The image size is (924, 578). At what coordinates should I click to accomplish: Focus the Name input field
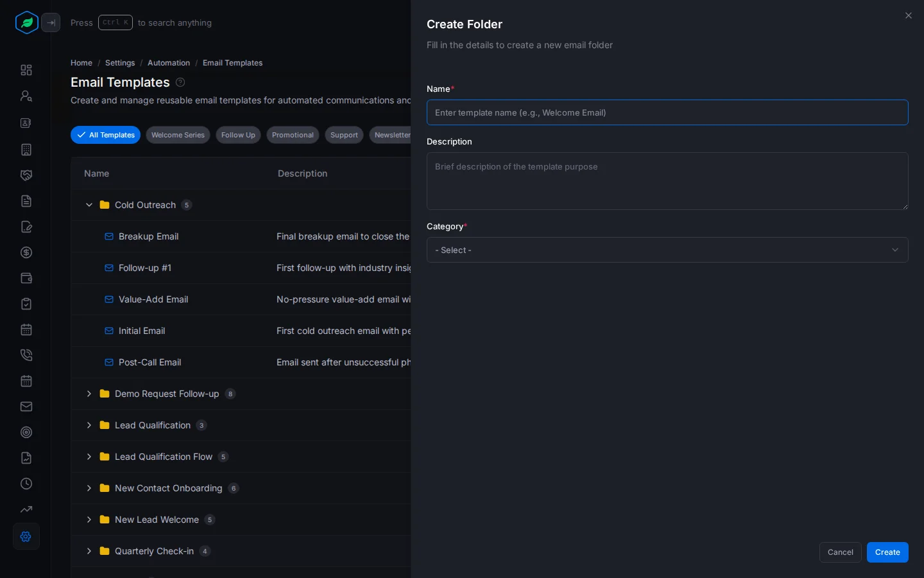pos(667,112)
